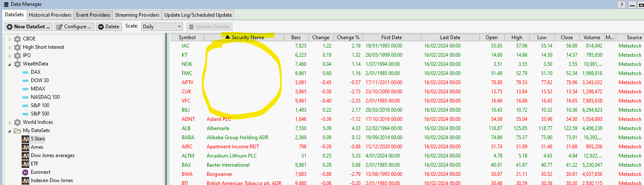Expand the CBOE tree node
Image resolution: width=644 pixels, height=185 pixels.
pos(10,39)
